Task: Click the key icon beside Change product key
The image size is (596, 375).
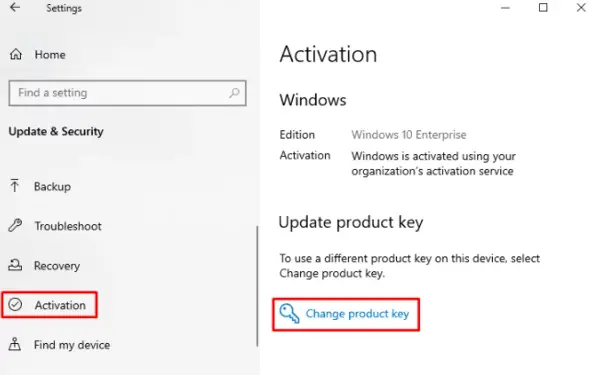Action: 290,314
